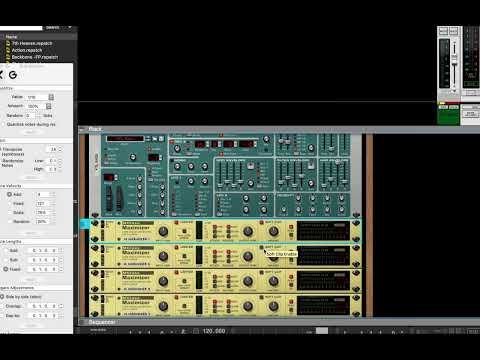Click Look Ahead button on topmost Maximizer

point(184,231)
